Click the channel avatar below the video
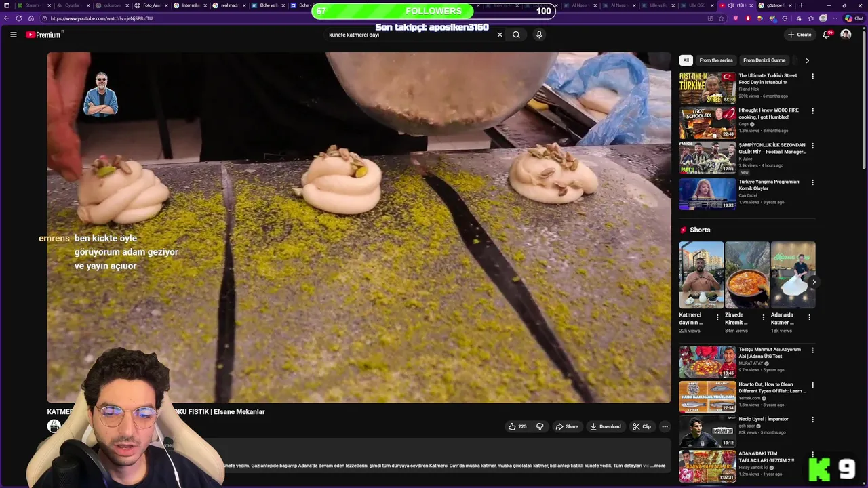This screenshot has width=868, height=488. point(54,426)
